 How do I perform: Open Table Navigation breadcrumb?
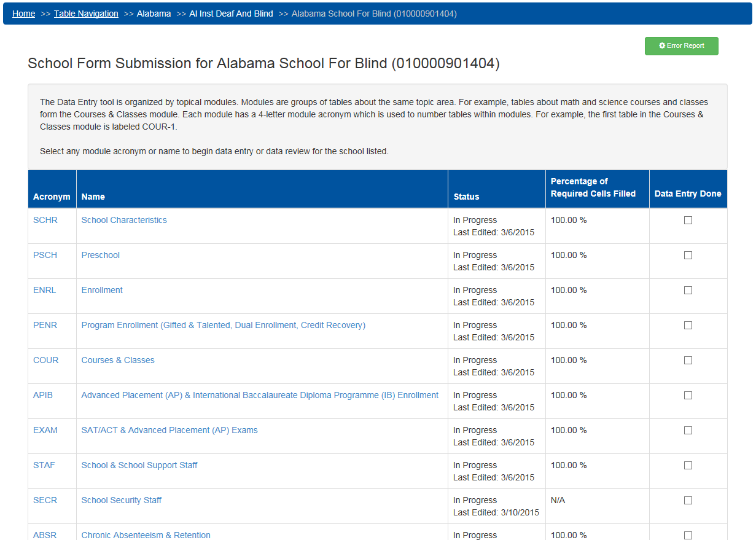pos(86,14)
